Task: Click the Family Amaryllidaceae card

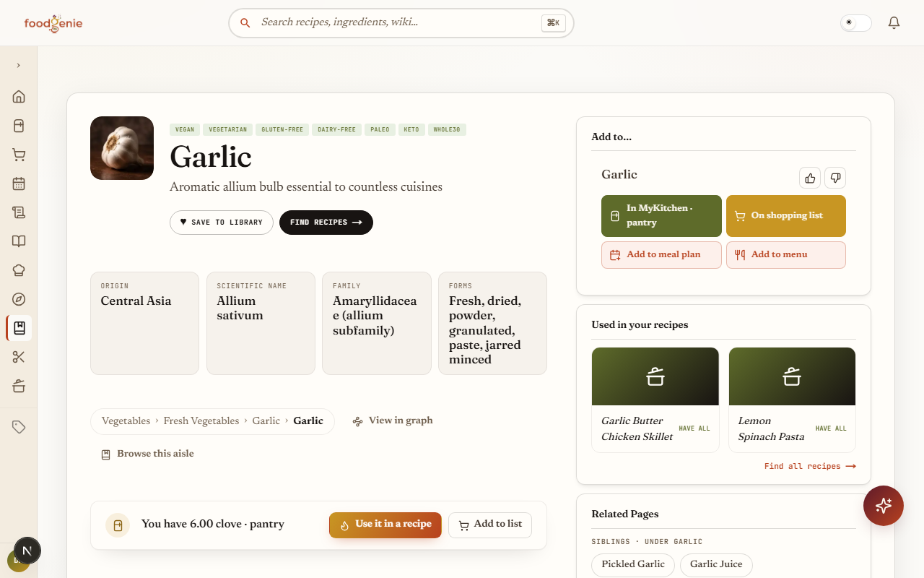Action: [x=377, y=323]
